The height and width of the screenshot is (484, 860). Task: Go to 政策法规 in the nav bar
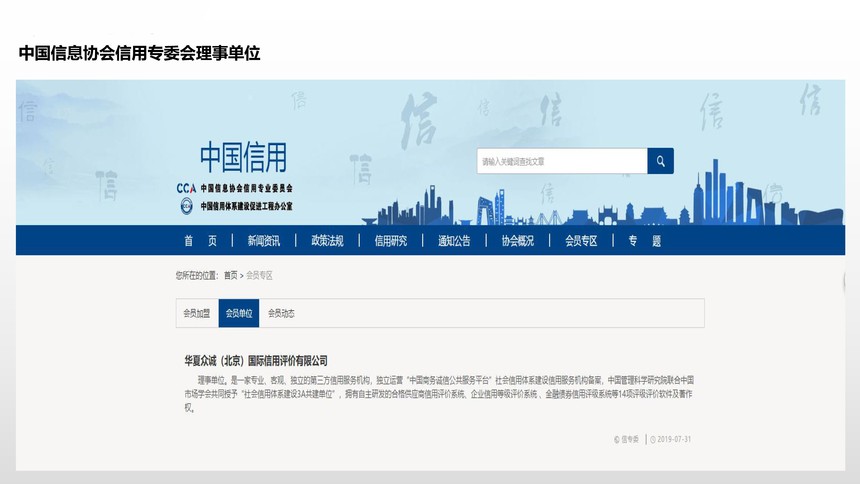(x=327, y=241)
